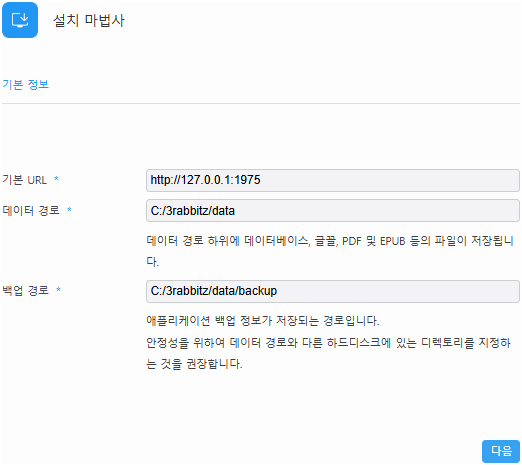Focus the 데이터 경로 input field
The image size is (522, 465).
coord(333,211)
